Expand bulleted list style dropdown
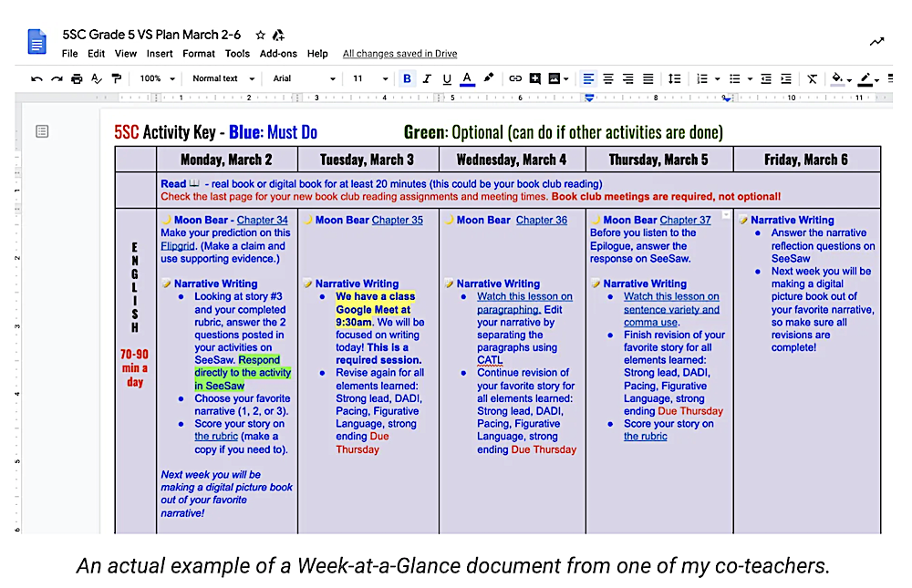 [750, 79]
